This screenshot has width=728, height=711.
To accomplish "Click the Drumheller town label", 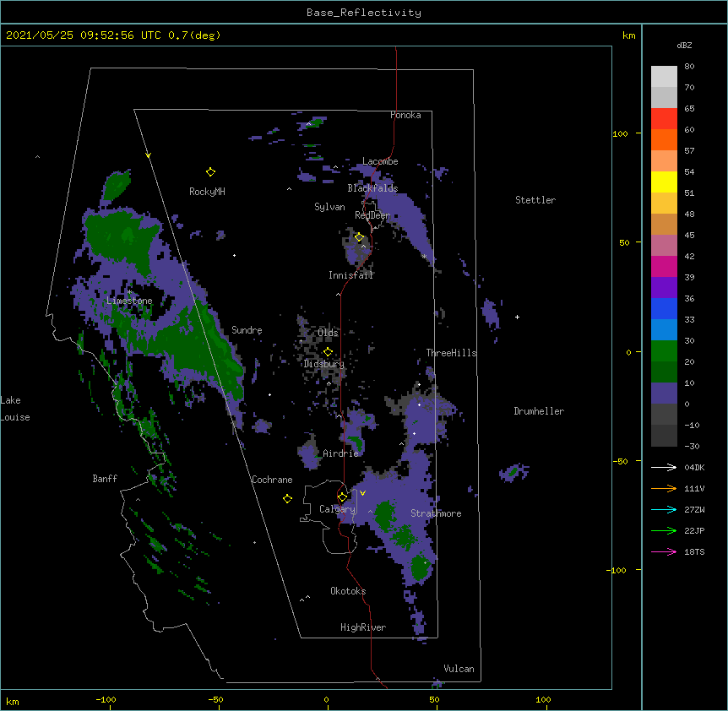I will (x=539, y=411).
